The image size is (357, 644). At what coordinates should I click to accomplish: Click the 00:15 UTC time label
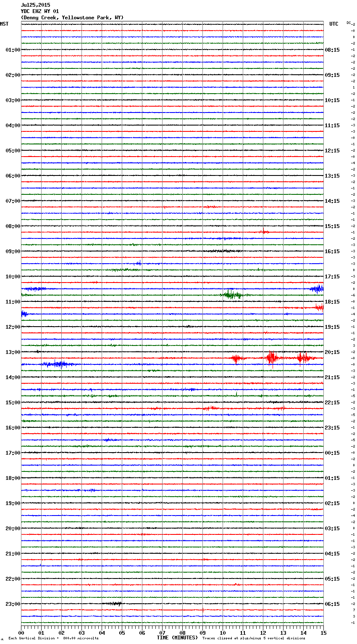pos(332,453)
